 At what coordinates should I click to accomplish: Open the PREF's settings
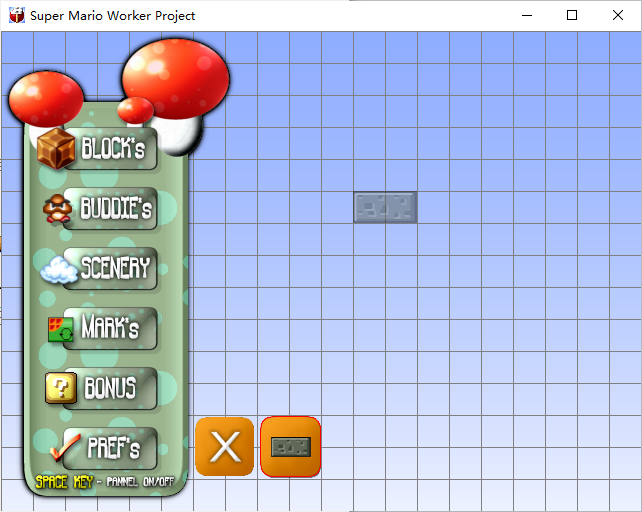pos(111,448)
